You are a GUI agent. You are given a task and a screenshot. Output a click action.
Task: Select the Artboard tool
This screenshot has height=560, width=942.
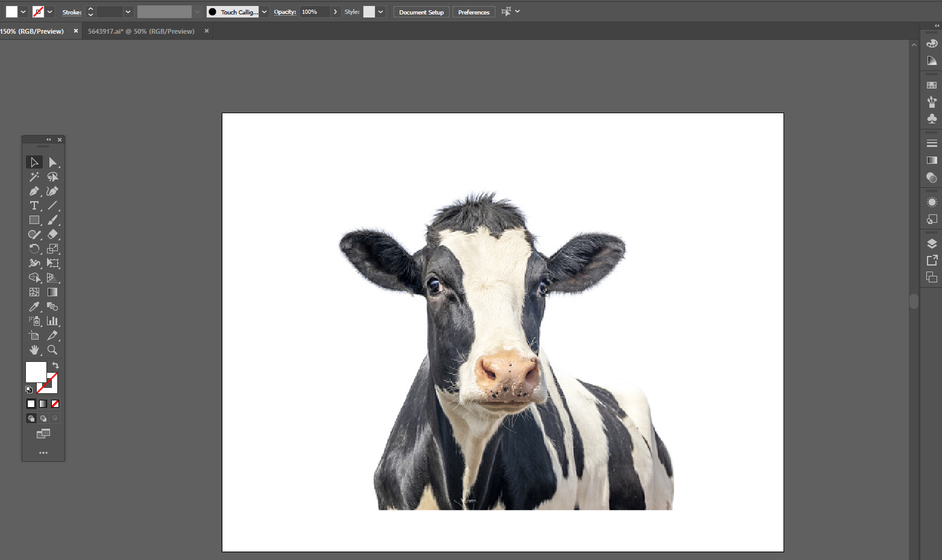point(34,335)
